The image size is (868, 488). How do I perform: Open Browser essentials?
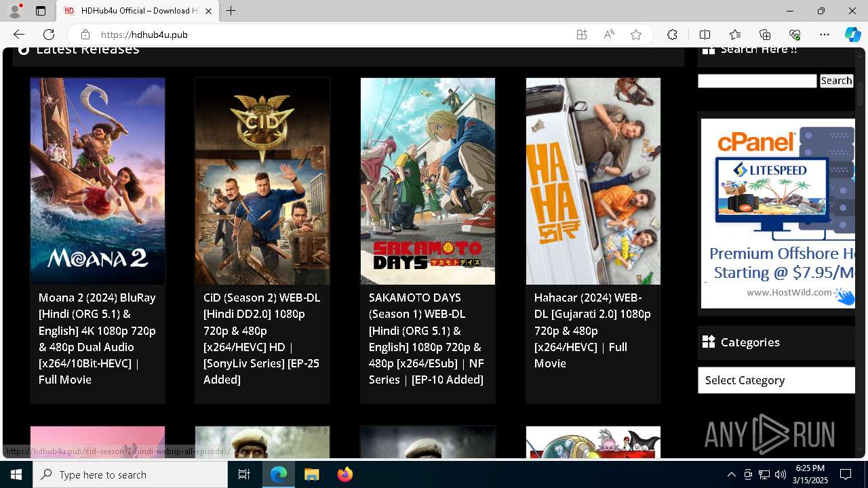click(x=795, y=35)
